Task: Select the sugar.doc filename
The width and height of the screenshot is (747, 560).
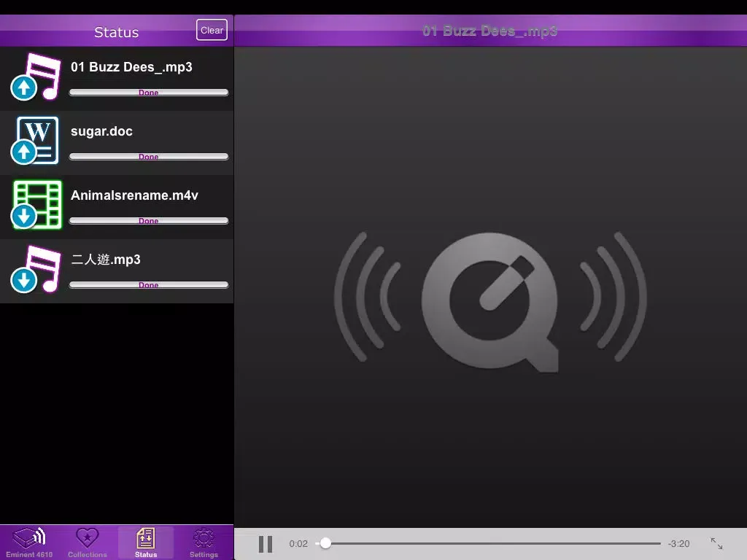Action: (101, 131)
